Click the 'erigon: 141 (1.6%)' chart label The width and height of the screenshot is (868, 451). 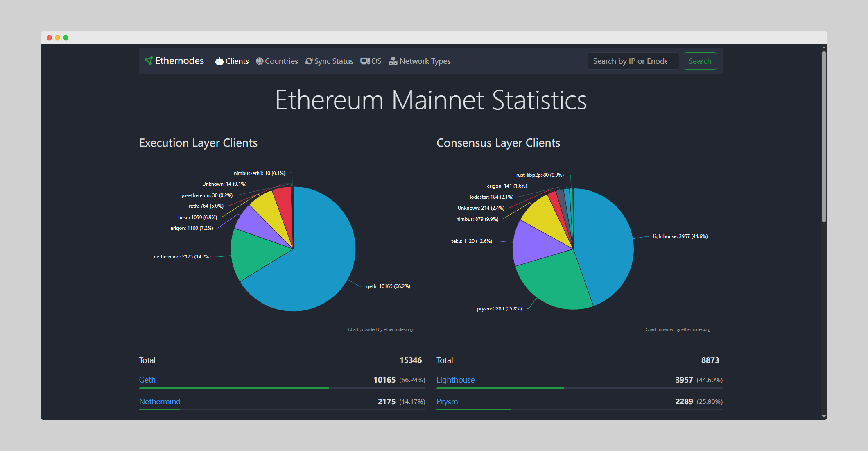pos(507,186)
